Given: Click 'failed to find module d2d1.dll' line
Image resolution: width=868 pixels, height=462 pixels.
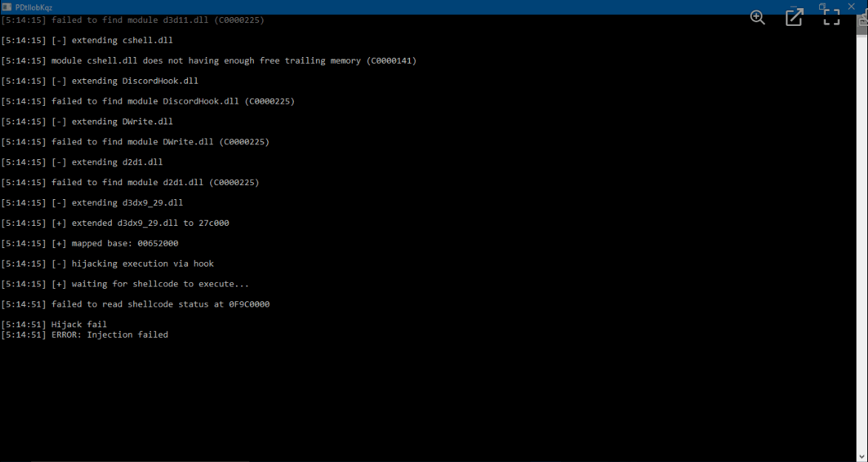Looking at the screenshot, I should (130, 182).
